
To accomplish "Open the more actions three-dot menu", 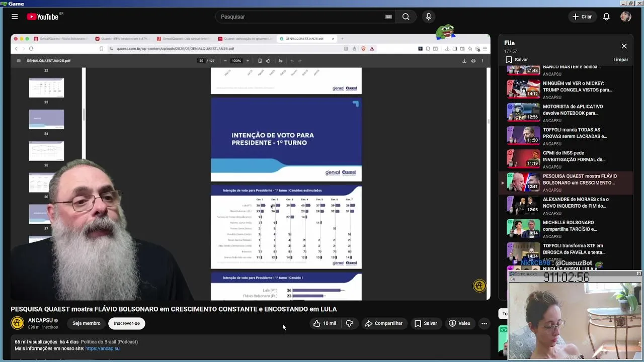I will pos(484,323).
